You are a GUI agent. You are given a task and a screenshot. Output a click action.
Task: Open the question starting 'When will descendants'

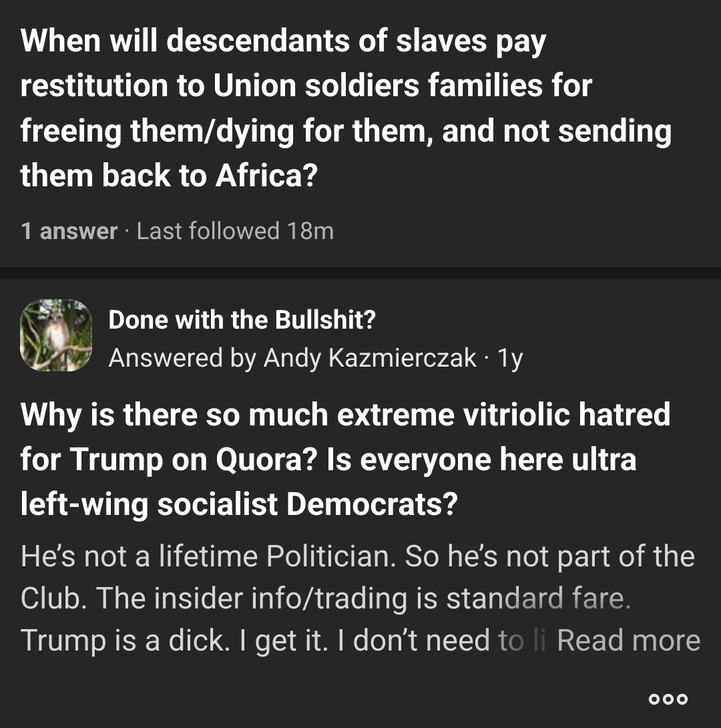[x=283, y=41]
